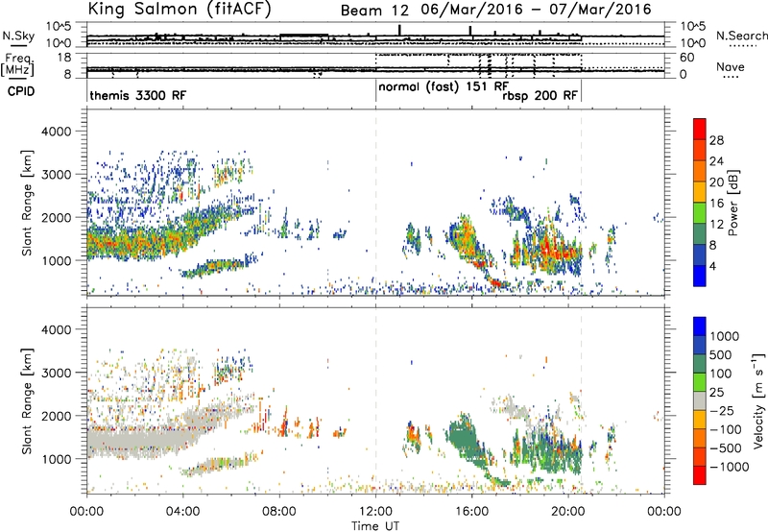Image resolution: width=768 pixels, height=532 pixels.
Task: Click the 60 tick on Nave axis
Action: coord(686,58)
